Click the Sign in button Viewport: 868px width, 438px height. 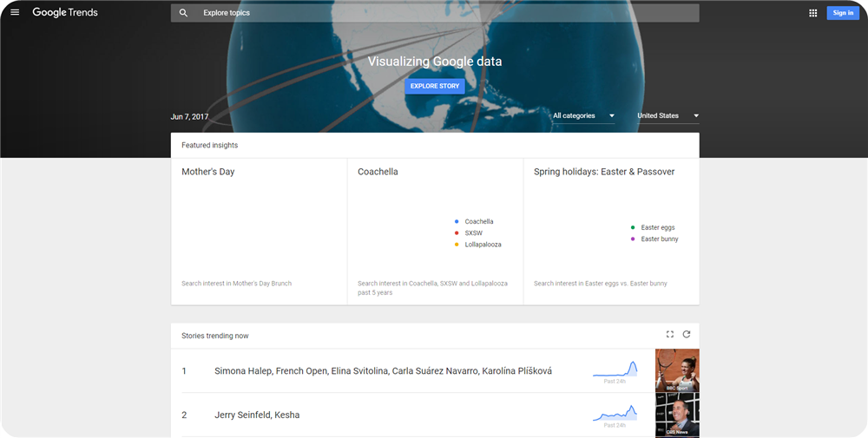click(x=843, y=13)
